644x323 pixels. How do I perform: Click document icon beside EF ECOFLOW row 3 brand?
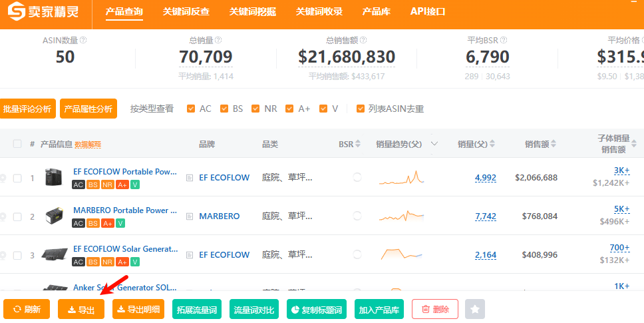point(190,255)
